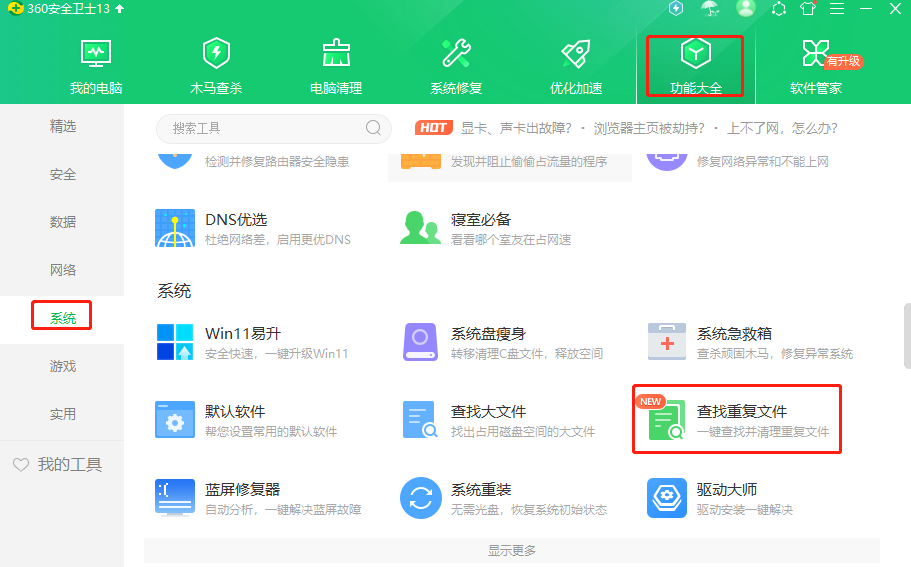Open 优化加速 rocket icon
Viewport: 911px width, 567px height.
(576, 53)
